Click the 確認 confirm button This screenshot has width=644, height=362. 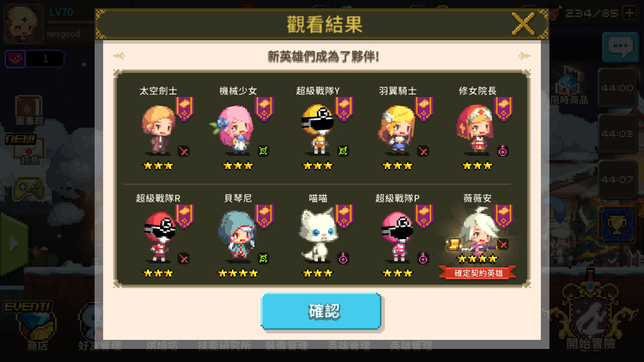pyautogui.click(x=321, y=311)
